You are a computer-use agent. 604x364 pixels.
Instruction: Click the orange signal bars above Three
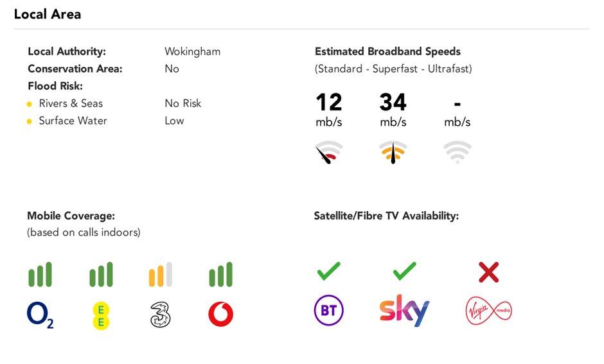tap(160, 274)
